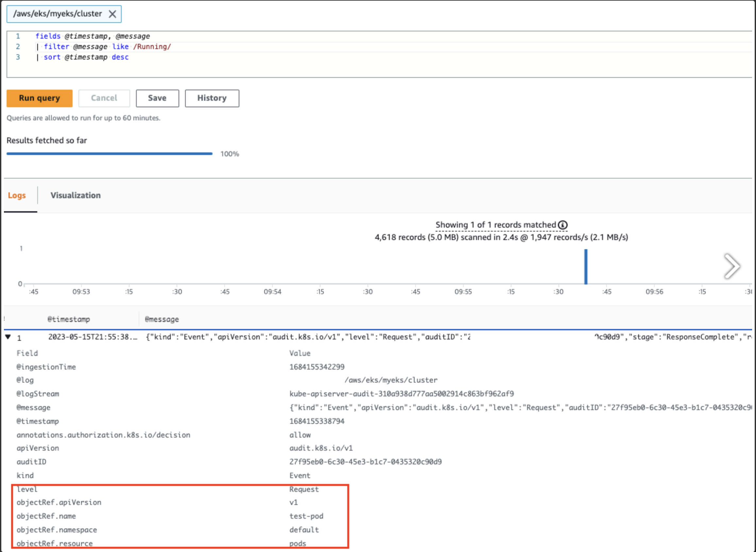Click the info icon beside records matched
Image resolution: width=756 pixels, height=552 pixels.
(562, 225)
